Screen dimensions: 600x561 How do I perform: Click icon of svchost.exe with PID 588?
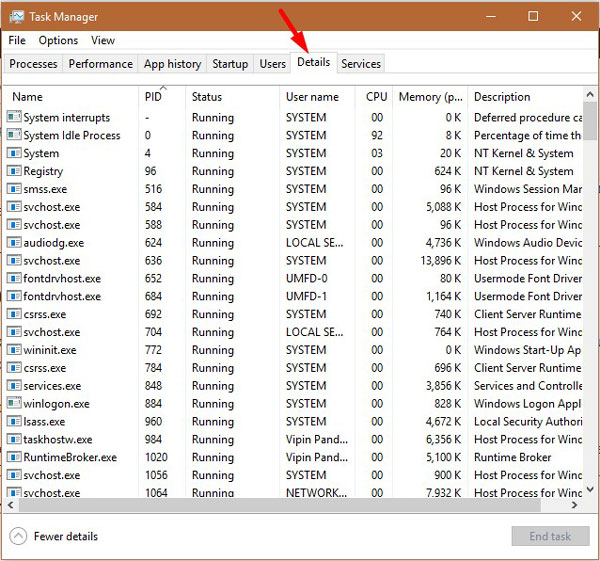pos(14,225)
